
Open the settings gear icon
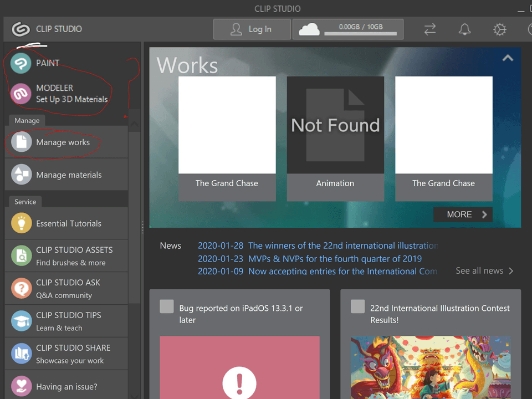coord(499,29)
